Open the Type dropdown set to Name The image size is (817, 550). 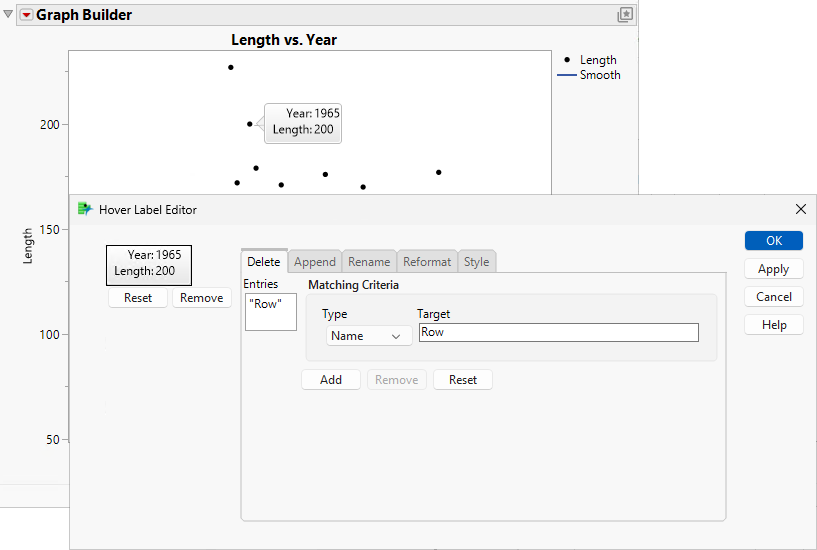coord(369,336)
